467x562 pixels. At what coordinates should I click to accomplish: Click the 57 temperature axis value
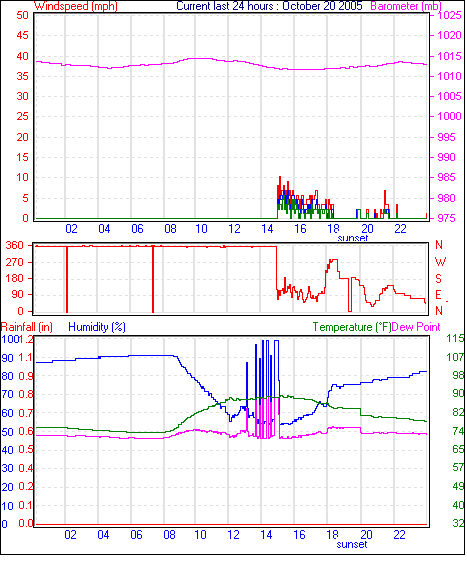[x=458, y=467]
